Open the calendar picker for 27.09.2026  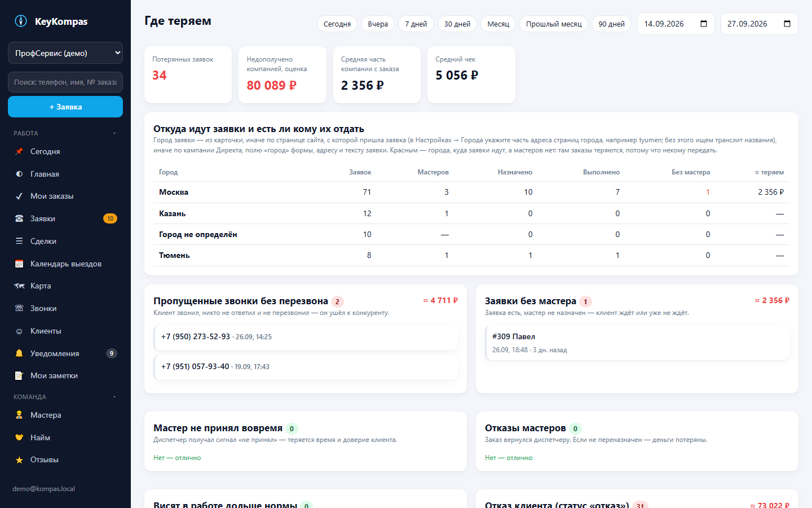(787, 24)
